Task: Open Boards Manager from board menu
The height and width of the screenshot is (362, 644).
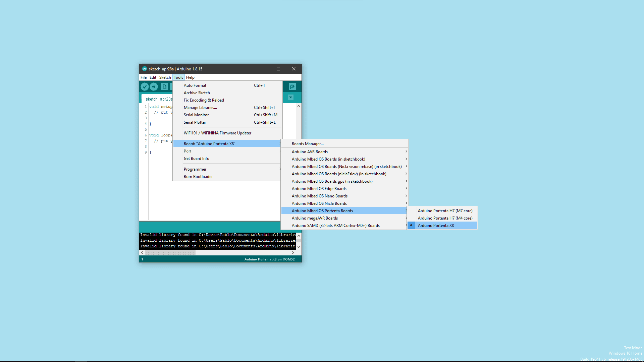Action: [308, 144]
